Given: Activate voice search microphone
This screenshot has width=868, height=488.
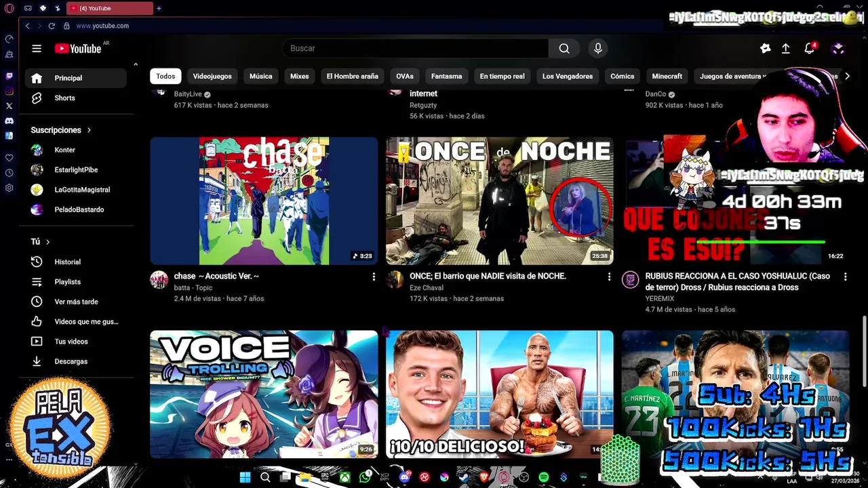Looking at the screenshot, I should pos(598,48).
